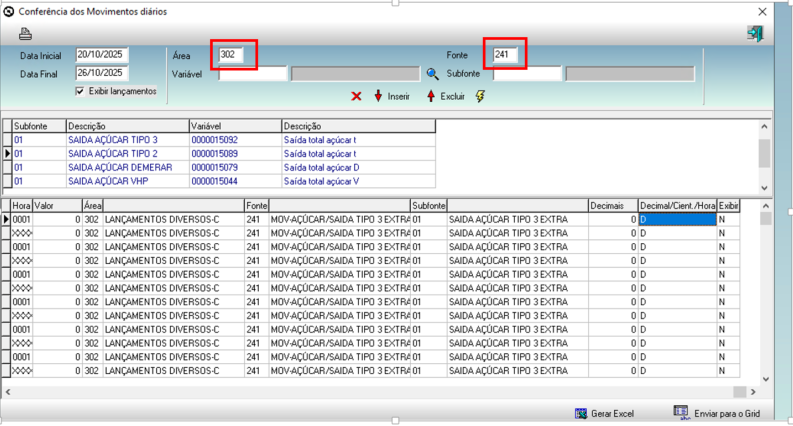Click the Data Inicial date field
This screenshot has height=426, width=793.
click(x=102, y=55)
